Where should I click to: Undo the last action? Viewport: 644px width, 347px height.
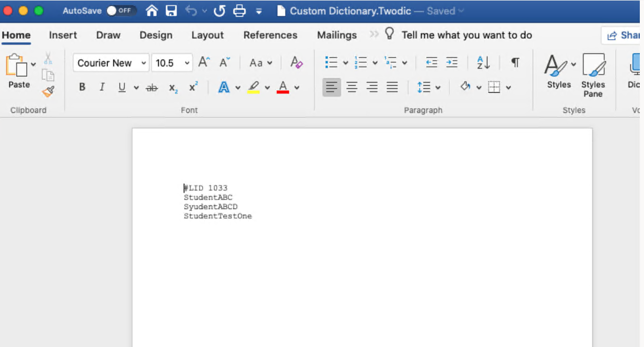[x=191, y=10]
